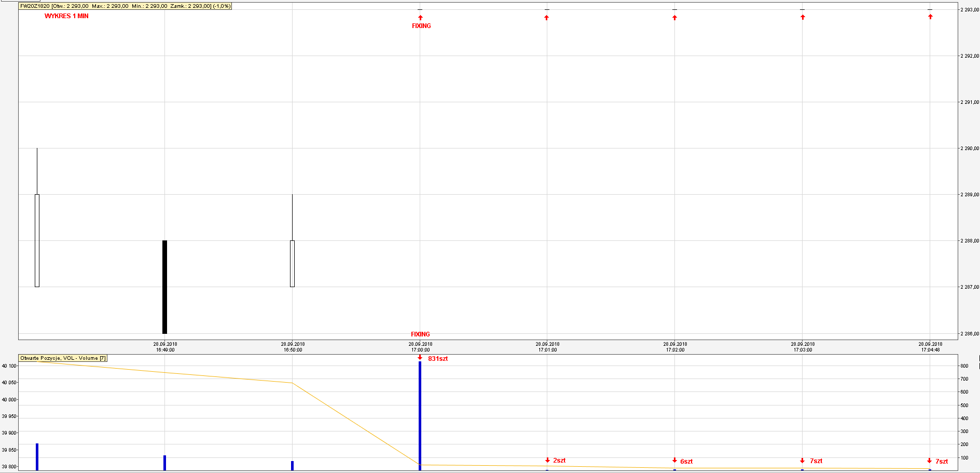The height and width of the screenshot is (473, 980).
Task: Click the 2 293,00 price axis label
Action: (x=969, y=9)
